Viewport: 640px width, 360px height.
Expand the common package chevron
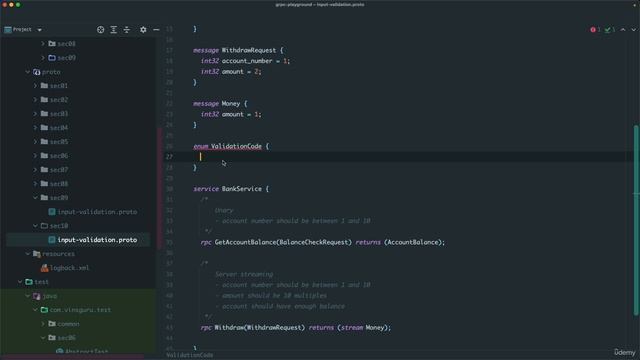43,324
